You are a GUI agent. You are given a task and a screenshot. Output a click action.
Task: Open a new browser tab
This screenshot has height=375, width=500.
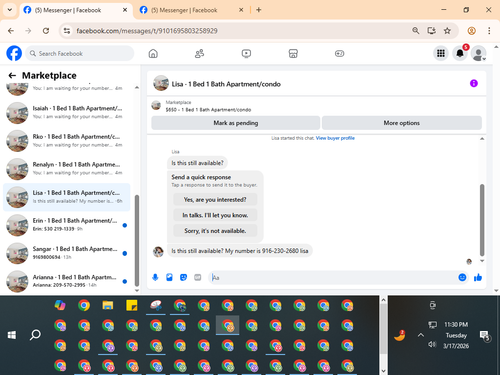[259, 10]
